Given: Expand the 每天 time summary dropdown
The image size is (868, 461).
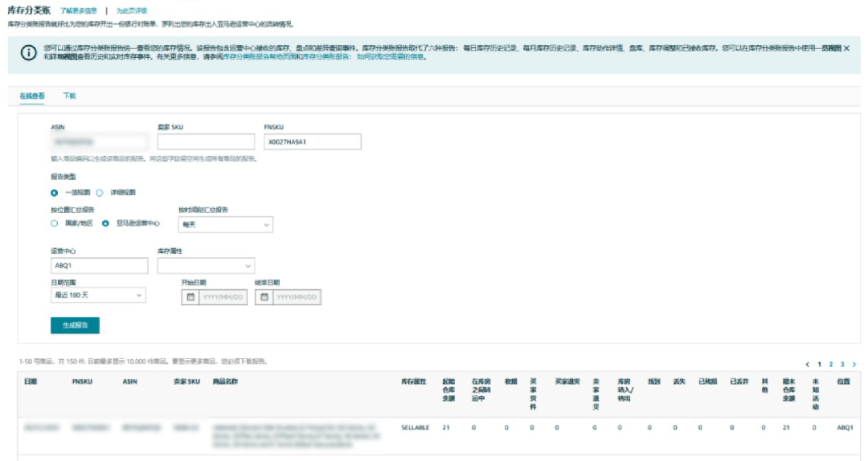Looking at the screenshot, I should click(225, 225).
